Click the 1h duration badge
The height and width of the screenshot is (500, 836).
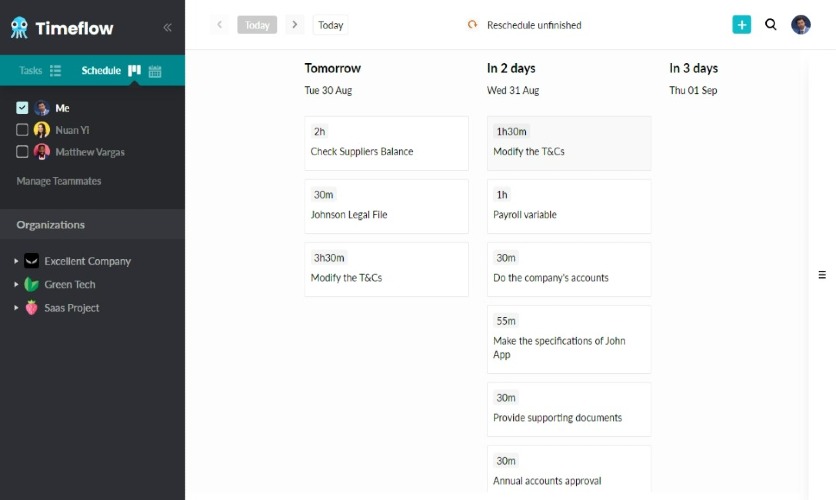[x=502, y=195]
